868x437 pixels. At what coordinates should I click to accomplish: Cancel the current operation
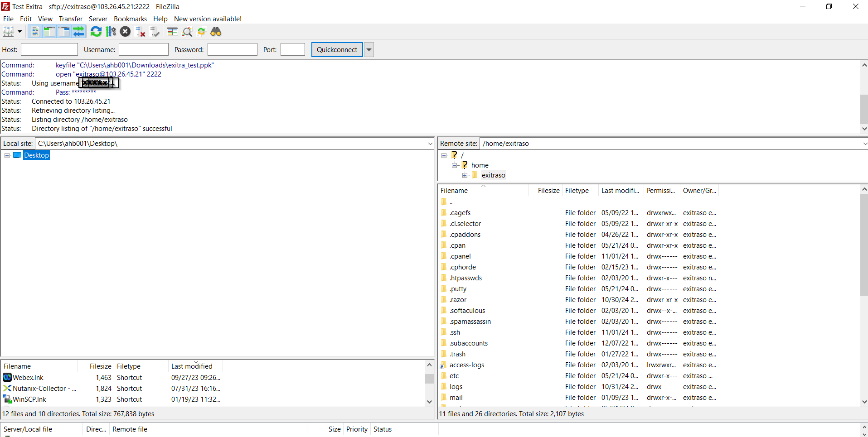click(x=126, y=32)
